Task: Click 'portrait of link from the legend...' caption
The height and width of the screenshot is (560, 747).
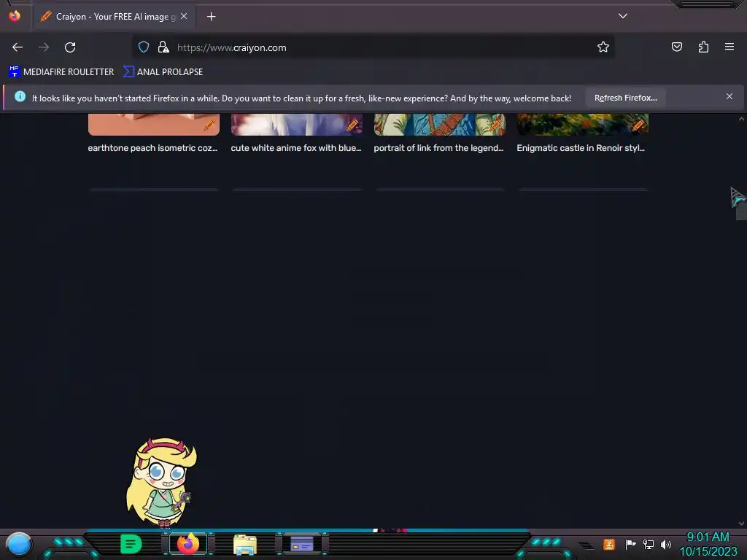Action: click(x=438, y=148)
